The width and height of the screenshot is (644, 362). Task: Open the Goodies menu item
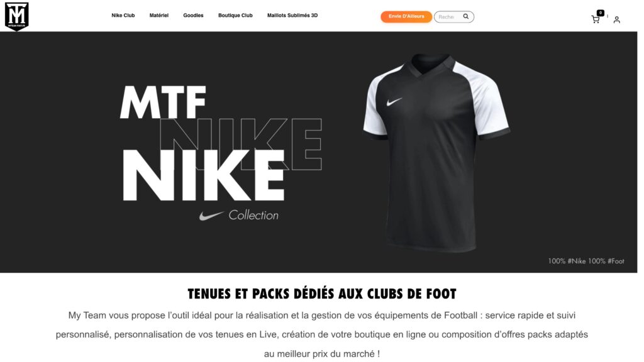[x=193, y=15]
